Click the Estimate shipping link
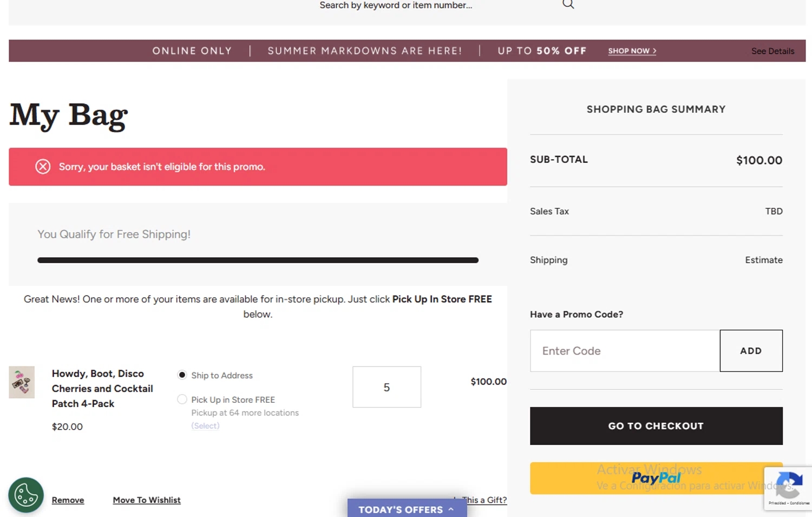 (x=763, y=260)
